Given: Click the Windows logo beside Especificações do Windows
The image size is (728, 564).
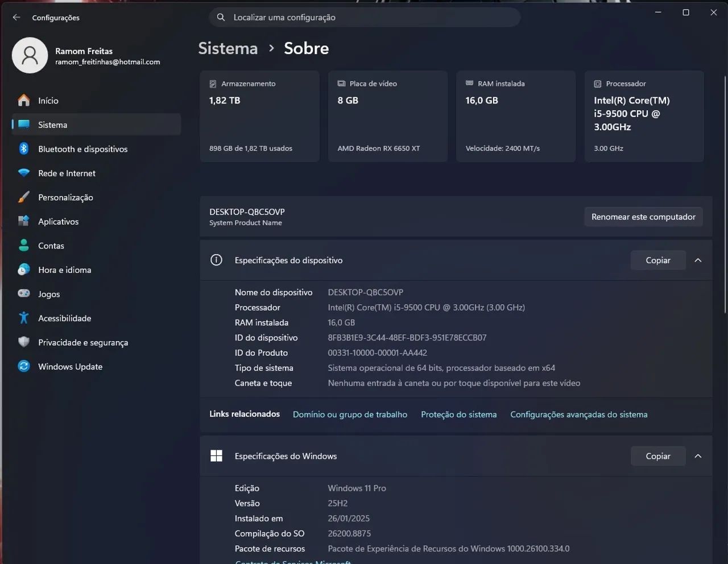Looking at the screenshot, I should click(x=216, y=456).
